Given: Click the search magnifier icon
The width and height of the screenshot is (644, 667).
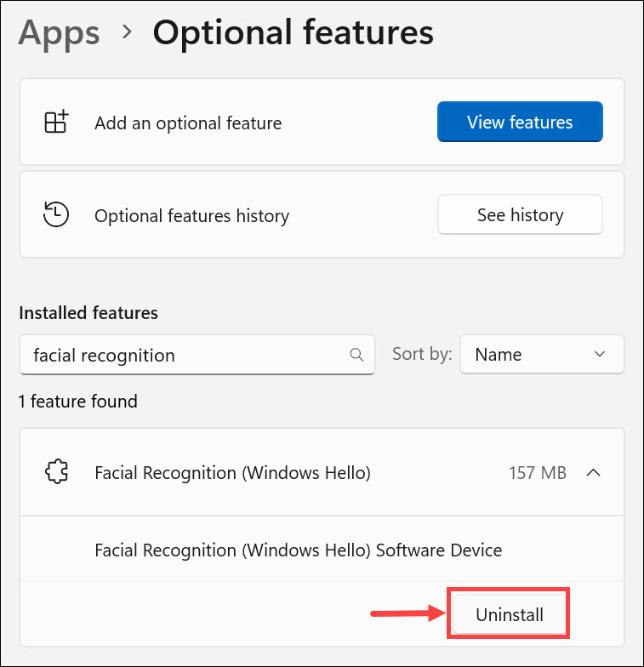Looking at the screenshot, I should (357, 355).
